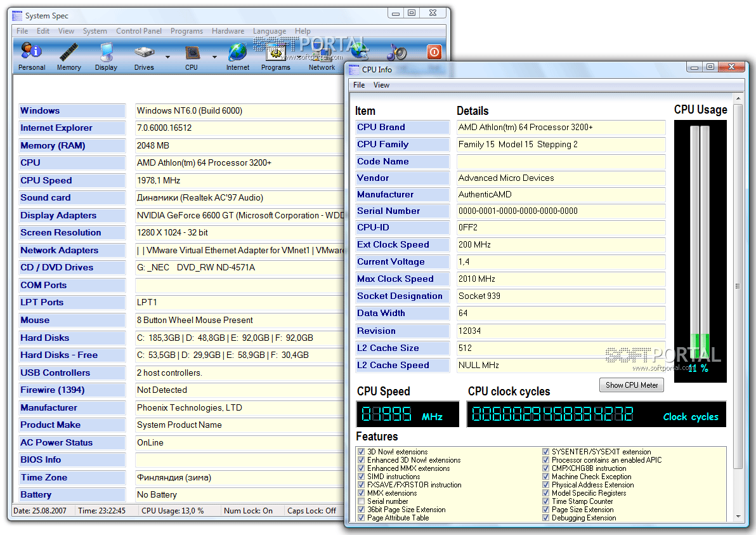Uncheck the SIMD instructions checkbox
This screenshot has height=535, width=756.
[361, 477]
